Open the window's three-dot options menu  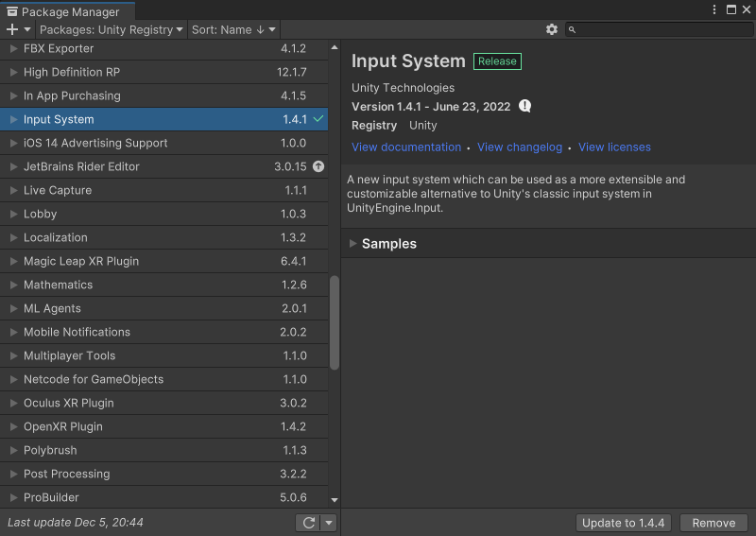click(714, 9)
